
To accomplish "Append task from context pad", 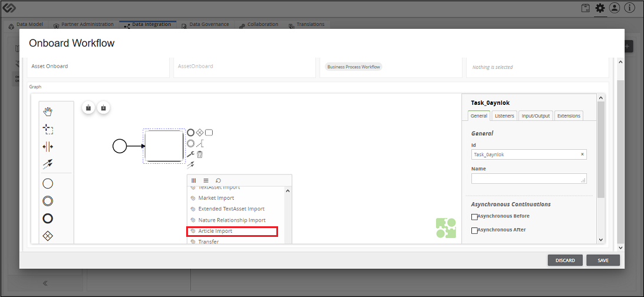I will point(209,133).
